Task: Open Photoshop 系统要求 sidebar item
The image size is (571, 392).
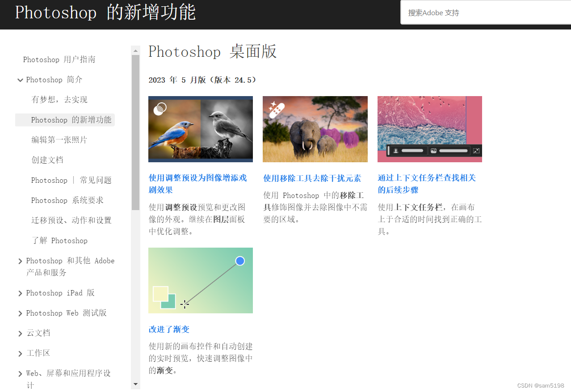Action: point(67,200)
